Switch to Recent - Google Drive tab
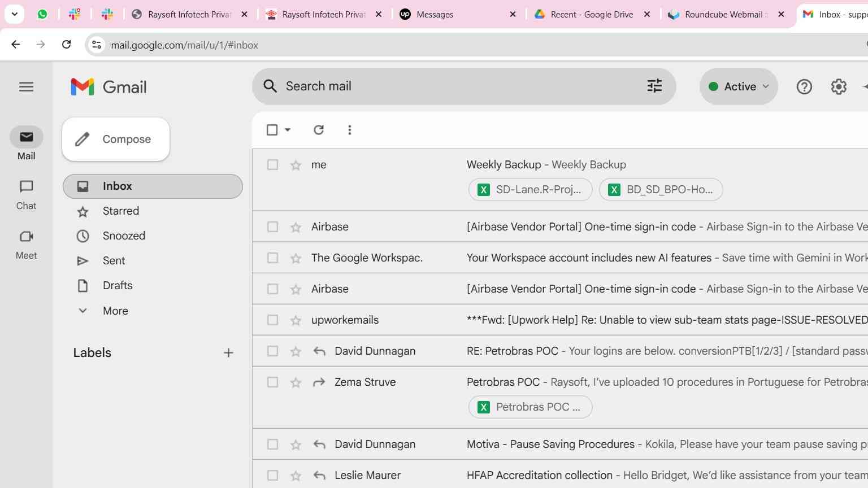This screenshot has width=868, height=488. [592, 15]
